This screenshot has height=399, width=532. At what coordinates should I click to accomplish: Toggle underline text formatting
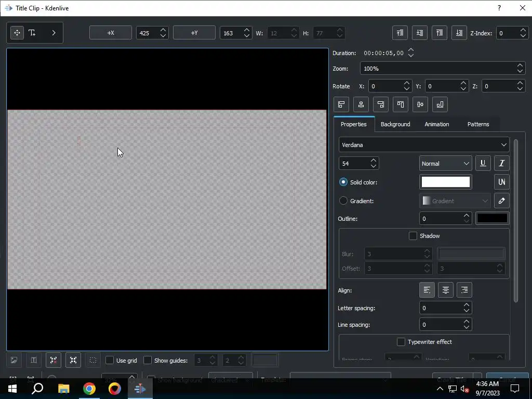[x=483, y=163]
